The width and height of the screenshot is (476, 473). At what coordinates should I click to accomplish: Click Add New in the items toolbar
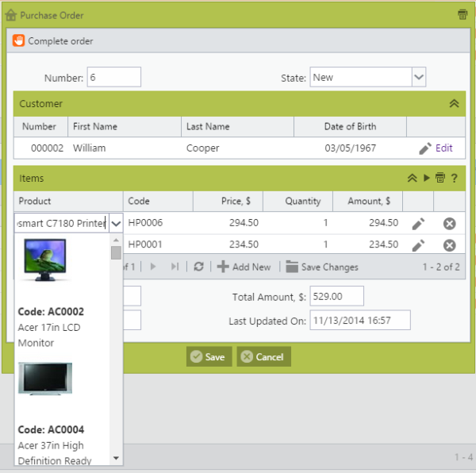click(x=244, y=267)
